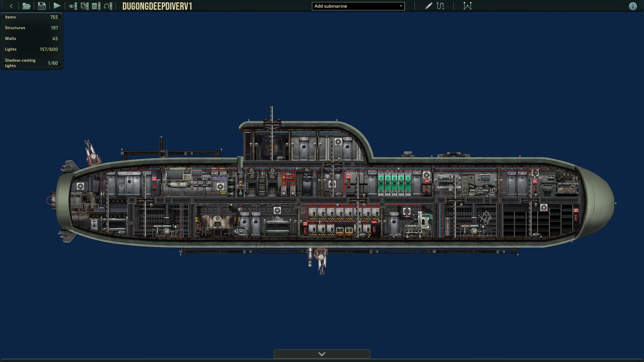This screenshot has height=362, width=644.
Task: Save the submarine using the floppy disk icon
Action: pyautogui.click(x=42, y=6)
